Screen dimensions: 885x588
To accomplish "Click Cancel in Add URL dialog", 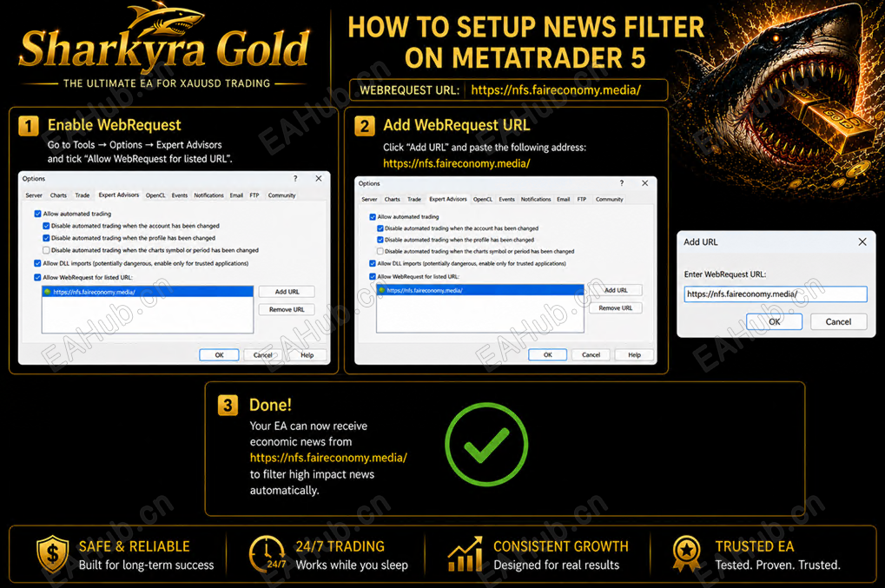I will click(838, 321).
